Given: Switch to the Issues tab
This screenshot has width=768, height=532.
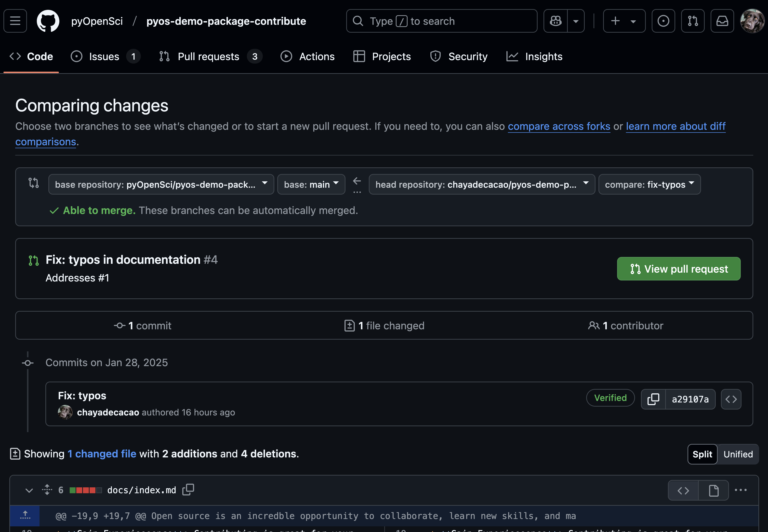Looking at the screenshot, I should (105, 56).
